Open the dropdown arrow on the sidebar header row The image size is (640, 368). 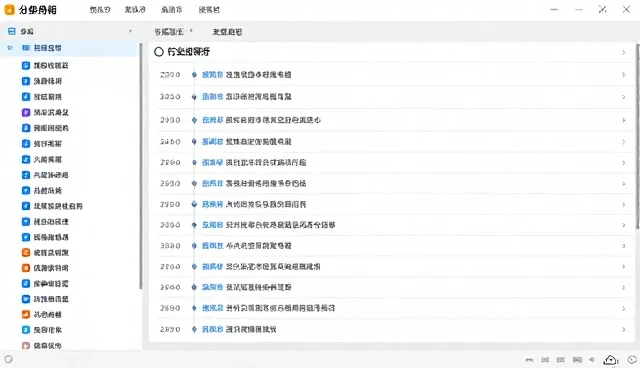(x=130, y=31)
